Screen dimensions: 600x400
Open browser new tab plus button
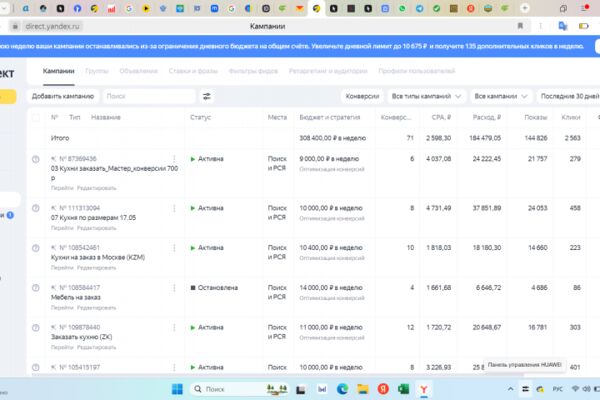coord(525,8)
